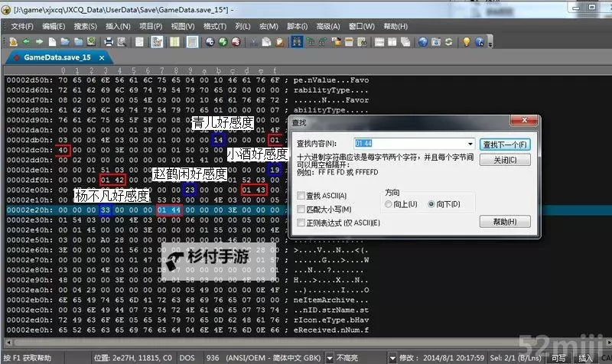This screenshot has width=612, height=364.
Task: Select the 向上(U) direction radio button
Action: 389,204
